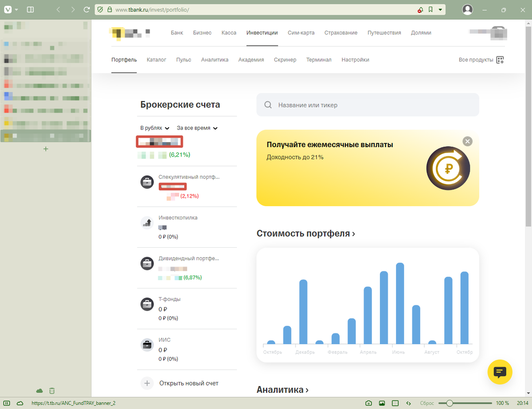Open the В рублях currency dropdown
This screenshot has height=409, width=532.
(154, 128)
